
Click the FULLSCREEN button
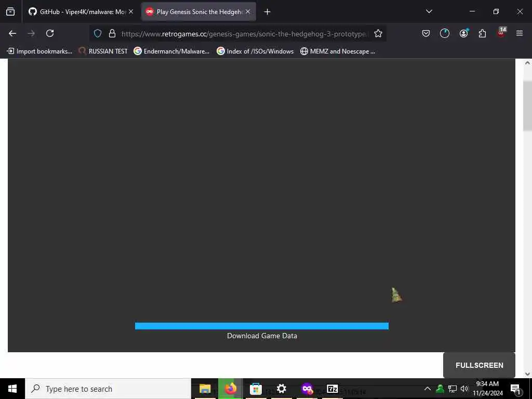coord(479,365)
